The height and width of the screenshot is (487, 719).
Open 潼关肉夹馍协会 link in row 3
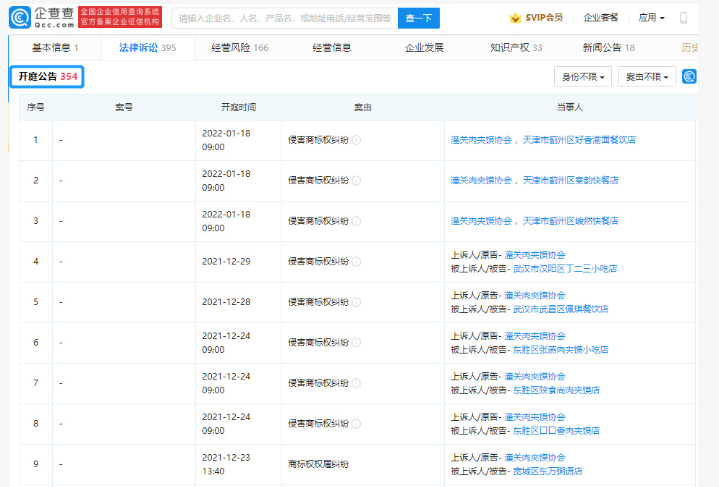pos(481,221)
